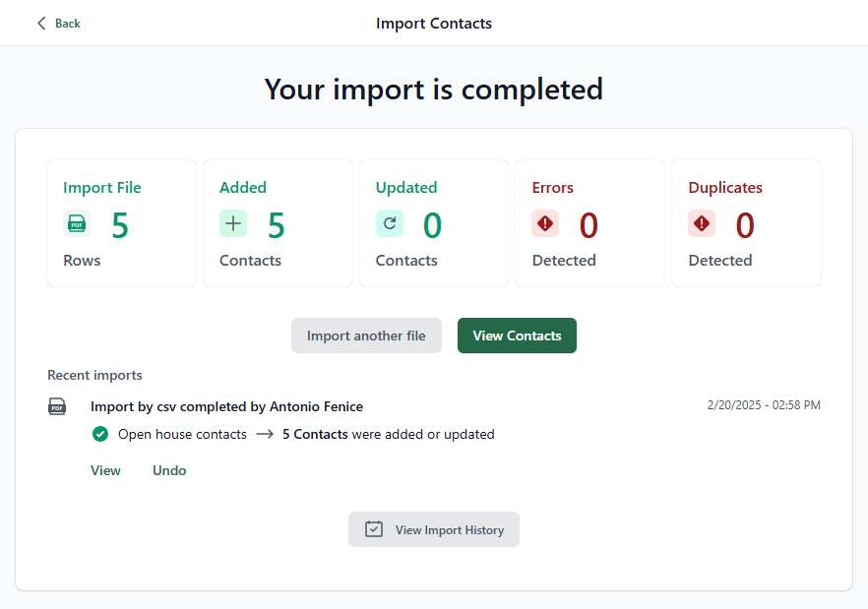The width and height of the screenshot is (868, 609).
Task: Click the recent import file icon
Action: click(57, 406)
